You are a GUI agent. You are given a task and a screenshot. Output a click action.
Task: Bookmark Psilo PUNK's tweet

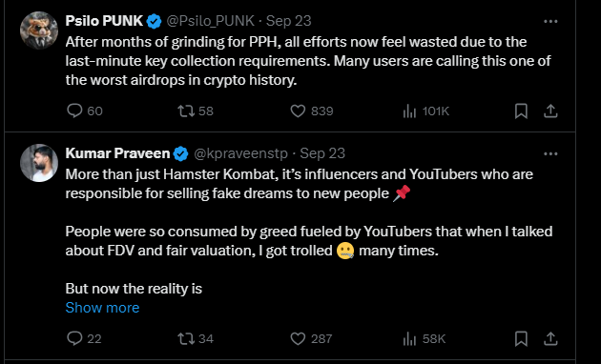(521, 111)
